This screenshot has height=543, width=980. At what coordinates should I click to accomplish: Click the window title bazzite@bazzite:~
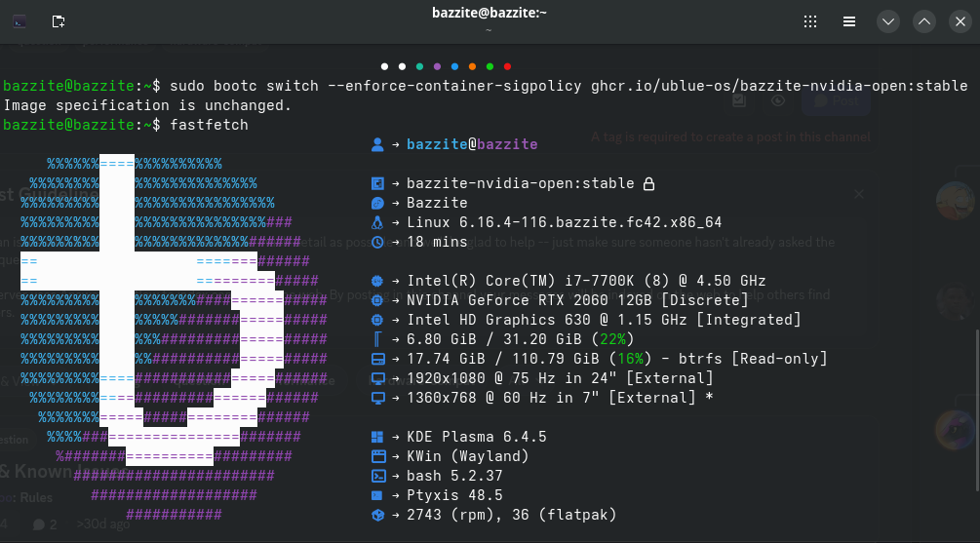[x=490, y=13]
